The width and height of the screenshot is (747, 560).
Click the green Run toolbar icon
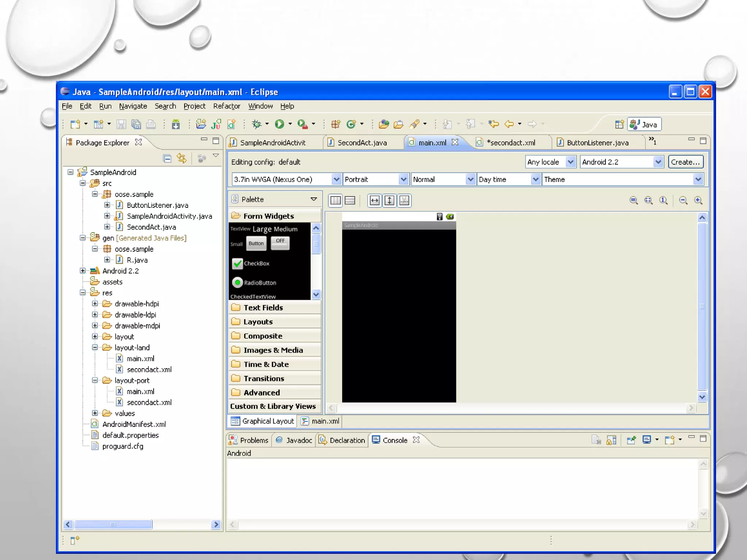(279, 124)
